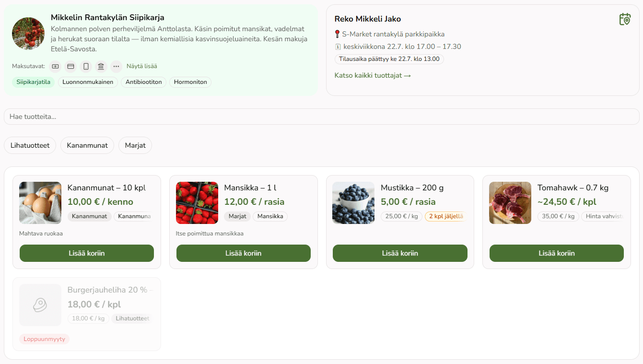This screenshot has width=643, height=364.
Task: Expand payment methods with Näytä lisää
Action: (142, 66)
